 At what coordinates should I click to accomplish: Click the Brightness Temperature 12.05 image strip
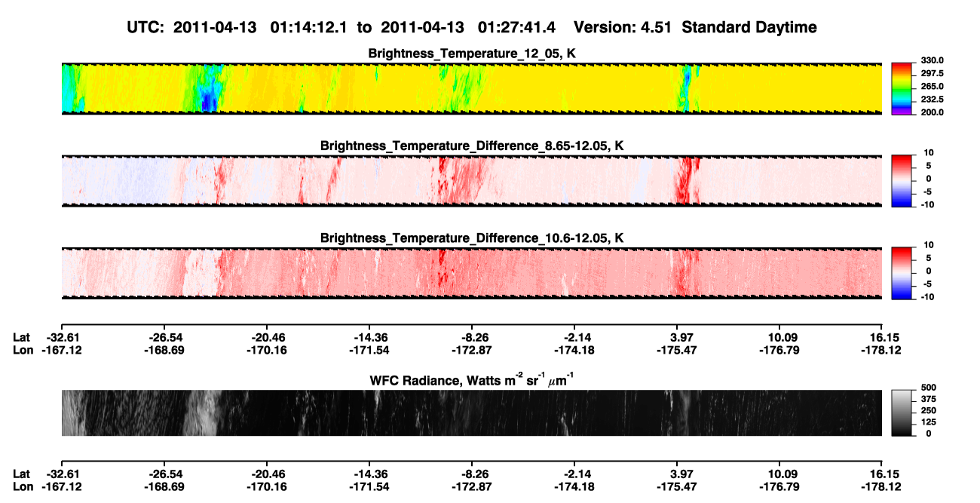pos(472,88)
